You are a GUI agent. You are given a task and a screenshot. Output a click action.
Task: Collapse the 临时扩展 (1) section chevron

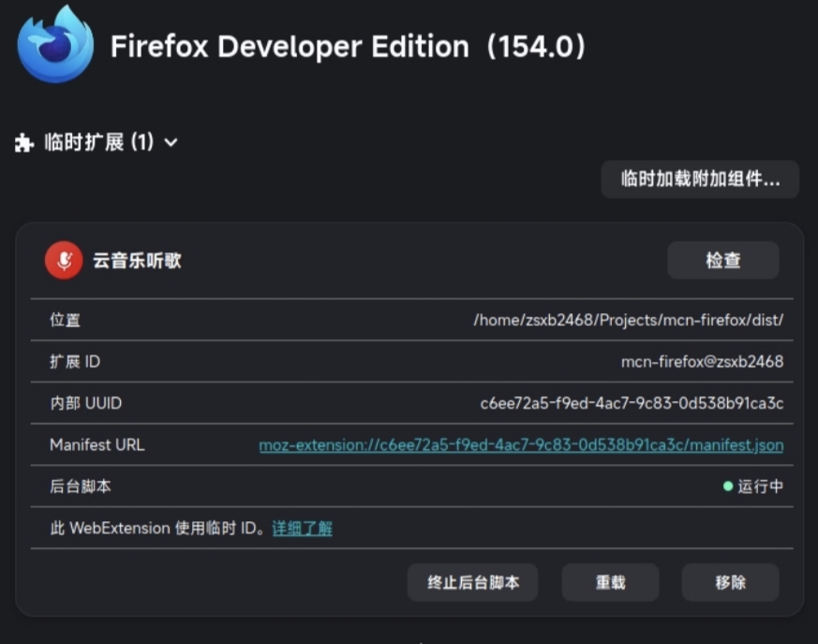click(171, 142)
